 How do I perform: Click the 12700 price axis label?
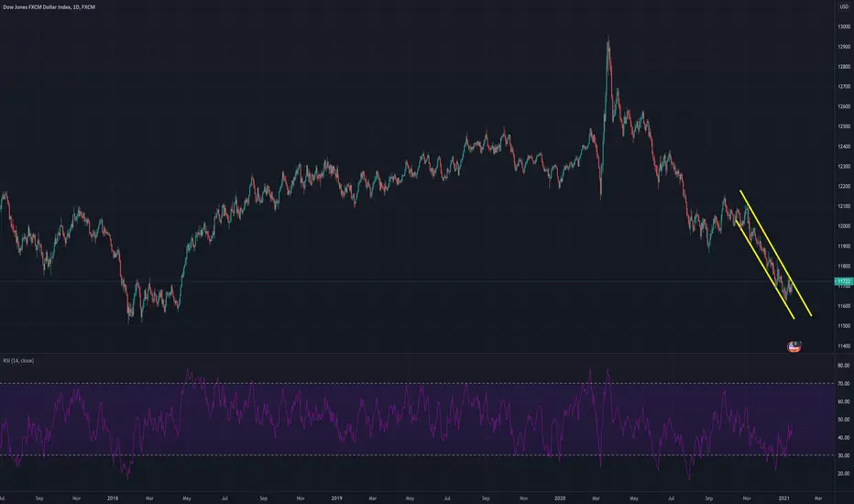click(844, 87)
